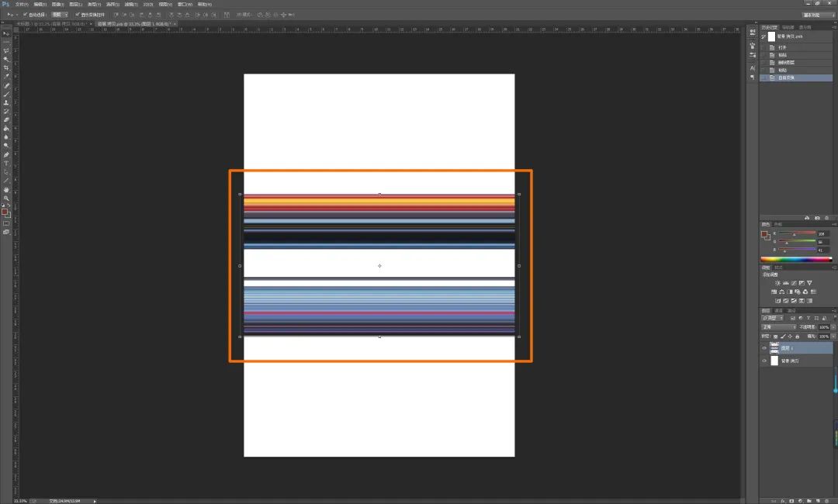
Task: Add a Hue/Saturation adjustment
Action: pyautogui.click(x=774, y=292)
